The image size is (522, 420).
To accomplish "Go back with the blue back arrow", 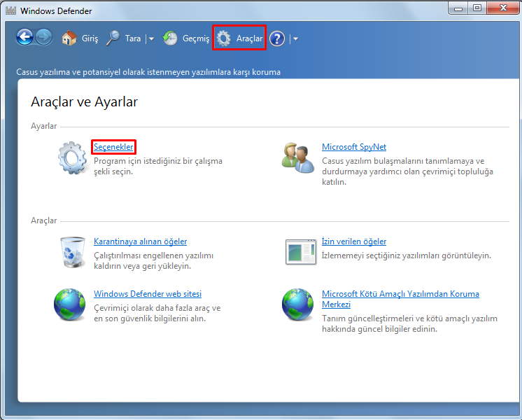I will [24, 37].
